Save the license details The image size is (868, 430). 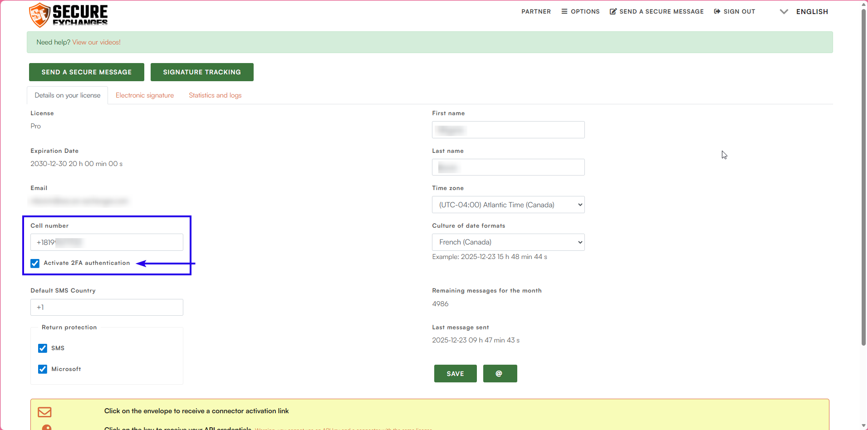click(456, 374)
